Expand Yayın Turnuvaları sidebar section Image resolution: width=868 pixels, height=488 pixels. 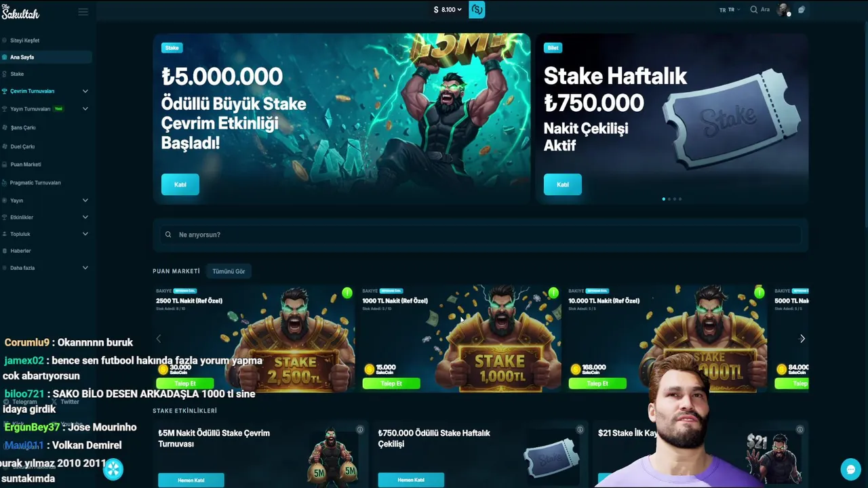(x=85, y=108)
